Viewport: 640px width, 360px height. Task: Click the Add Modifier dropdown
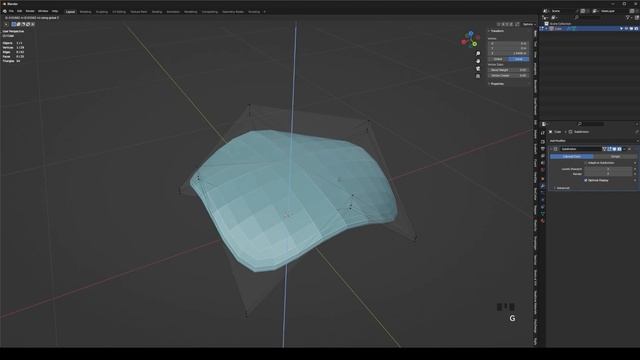pos(593,141)
